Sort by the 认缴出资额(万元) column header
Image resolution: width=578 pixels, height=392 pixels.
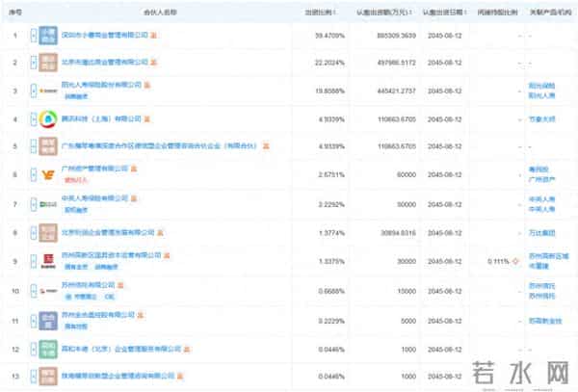[384, 13]
